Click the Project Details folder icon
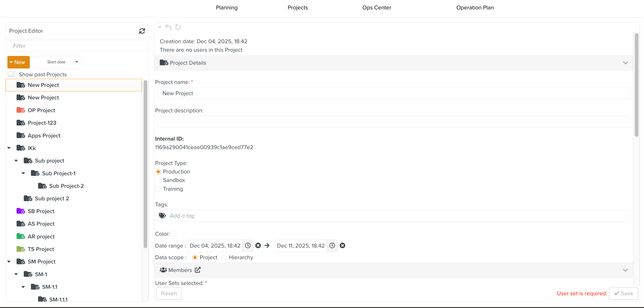This screenshot has width=644, height=308. (164, 63)
